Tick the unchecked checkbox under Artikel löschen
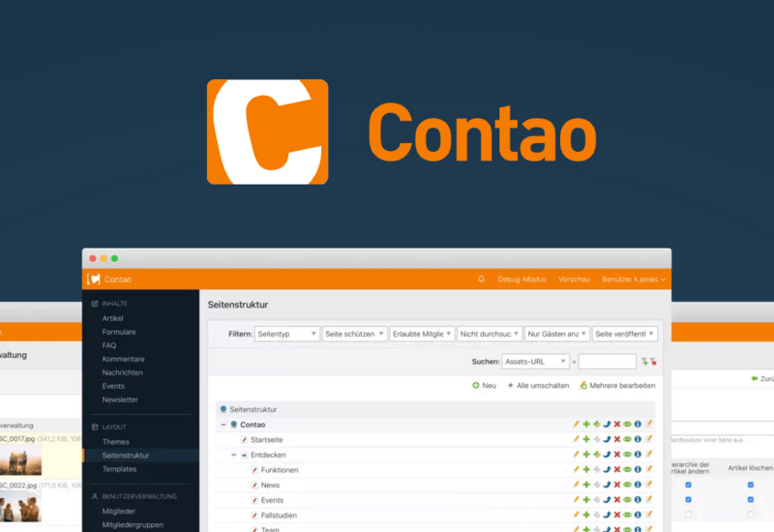 point(751,515)
